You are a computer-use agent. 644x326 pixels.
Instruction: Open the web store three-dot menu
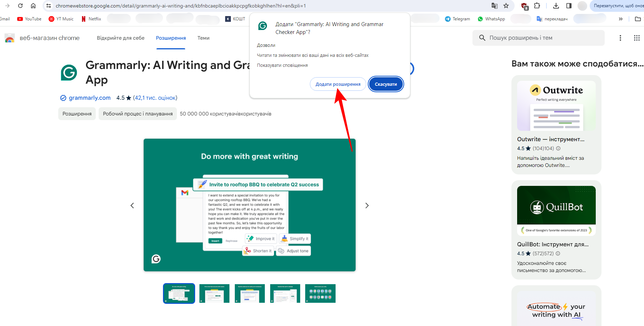(x=620, y=38)
